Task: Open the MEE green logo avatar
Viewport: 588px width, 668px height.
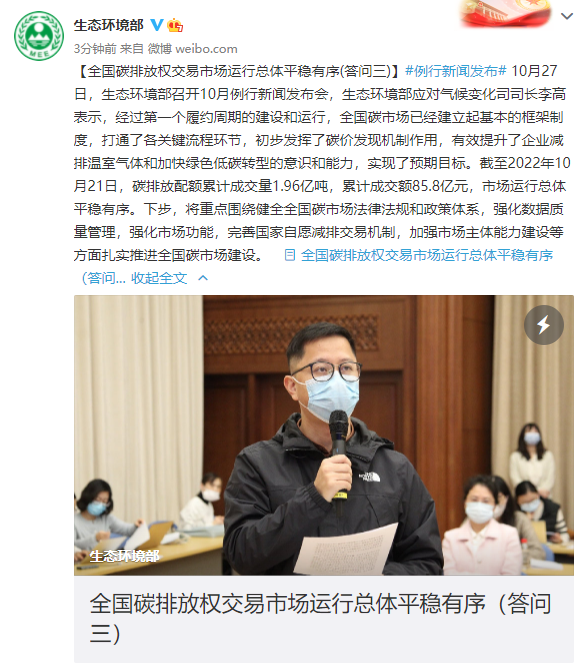Action: (x=39, y=36)
